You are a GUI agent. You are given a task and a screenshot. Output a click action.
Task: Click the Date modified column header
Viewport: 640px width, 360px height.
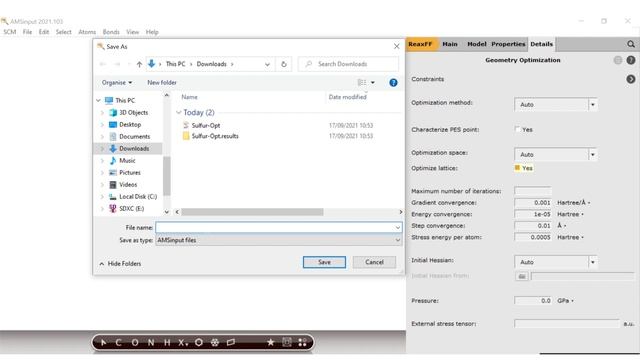click(x=347, y=97)
